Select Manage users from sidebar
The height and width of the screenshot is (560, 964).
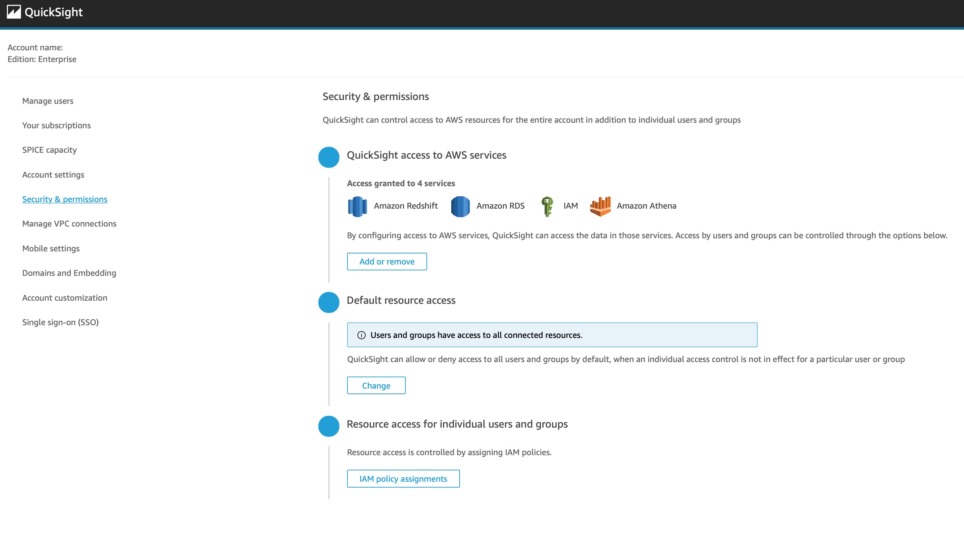[48, 100]
